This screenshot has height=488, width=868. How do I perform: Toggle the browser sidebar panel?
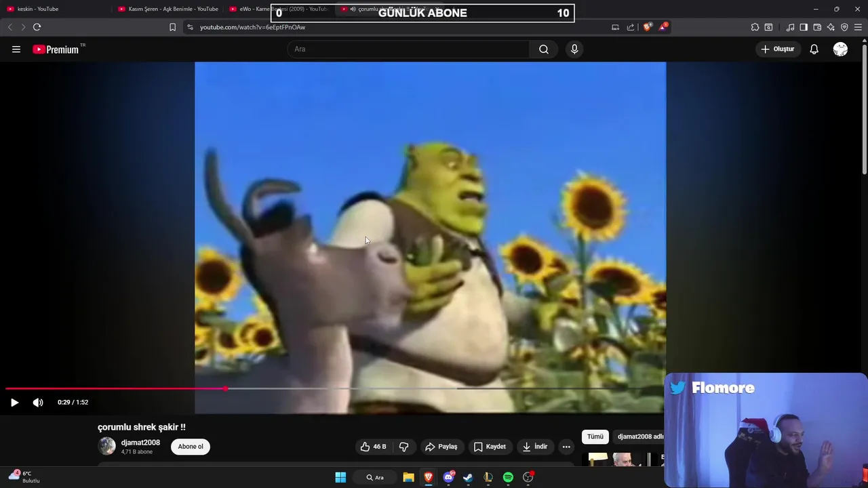coord(804,27)
